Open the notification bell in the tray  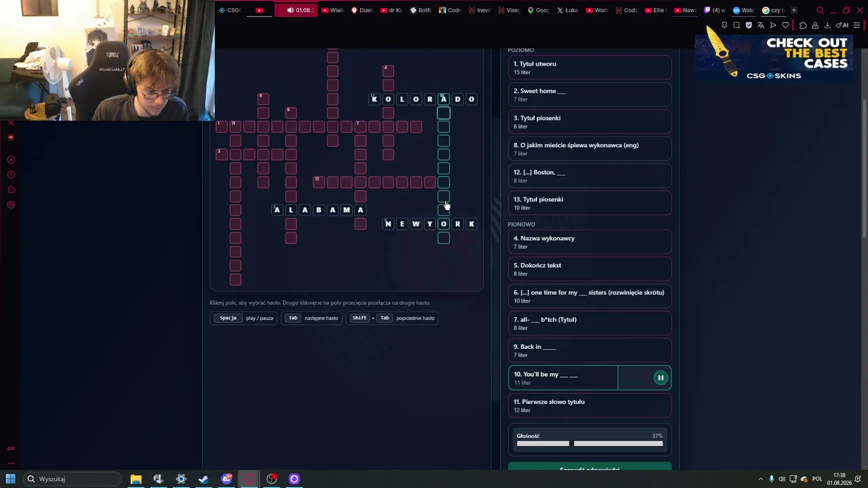pyautogui.click(x=857, y=479)
